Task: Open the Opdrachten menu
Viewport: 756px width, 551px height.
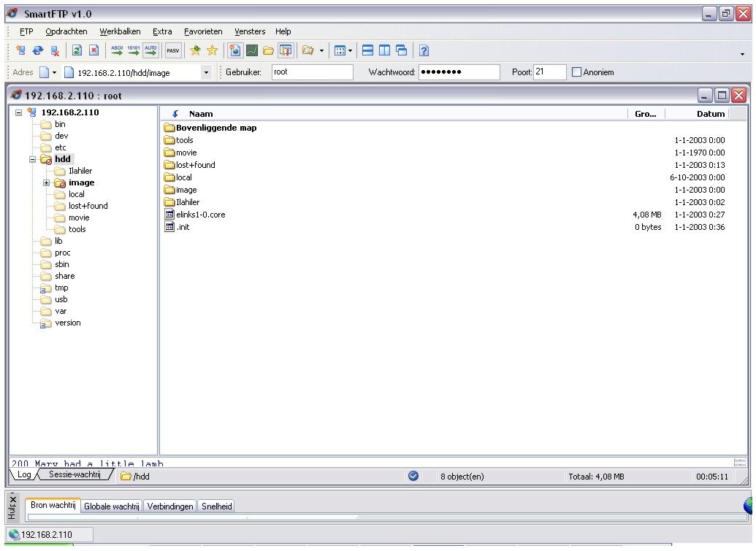Action: (x=66, y=32)
